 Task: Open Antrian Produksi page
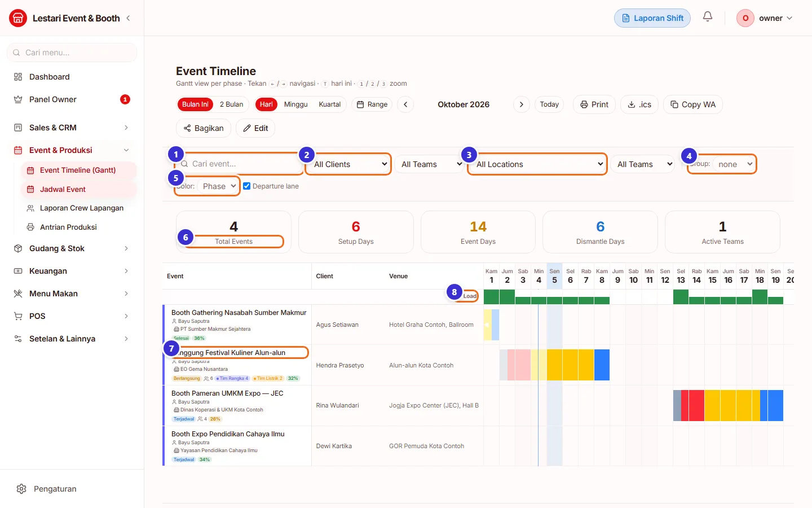coord(79,227)
